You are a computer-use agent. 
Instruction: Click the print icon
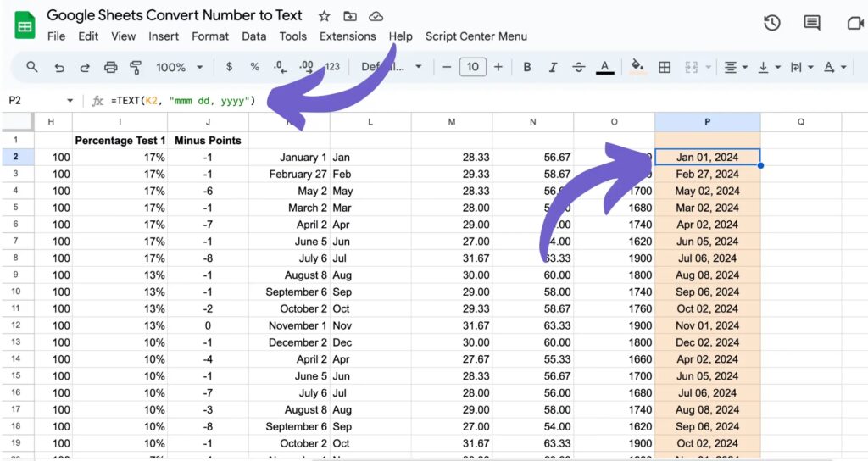(110, 67)
